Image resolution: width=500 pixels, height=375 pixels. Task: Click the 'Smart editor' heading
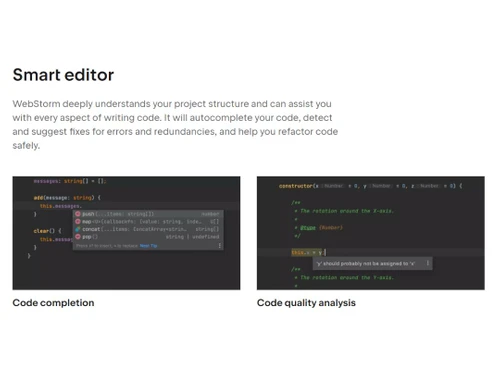(63, 75)
